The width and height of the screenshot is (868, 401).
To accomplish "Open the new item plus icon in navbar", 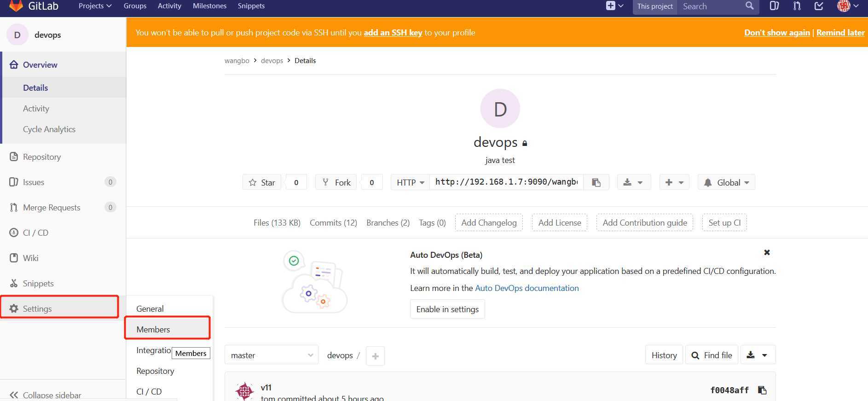I will coord(614,6).
